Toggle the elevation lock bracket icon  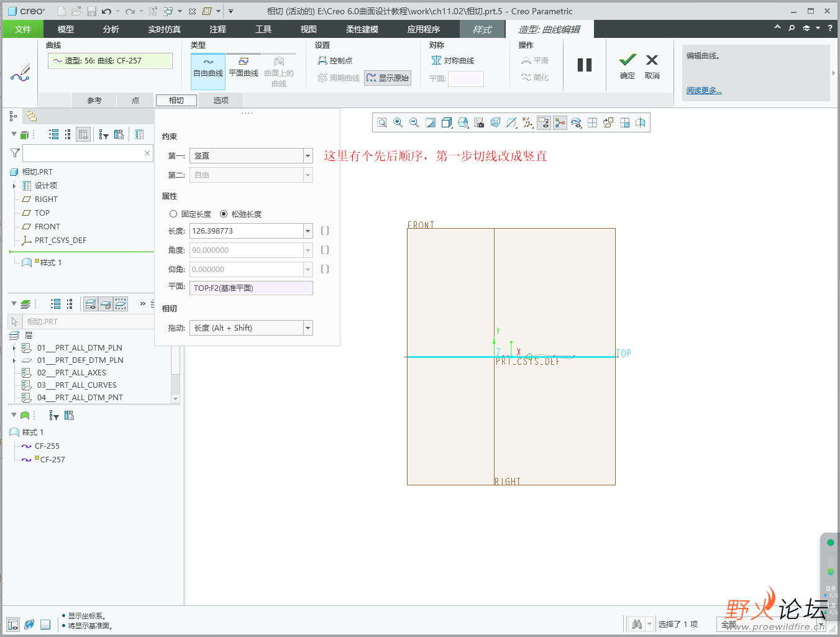(x=325, y=269)
